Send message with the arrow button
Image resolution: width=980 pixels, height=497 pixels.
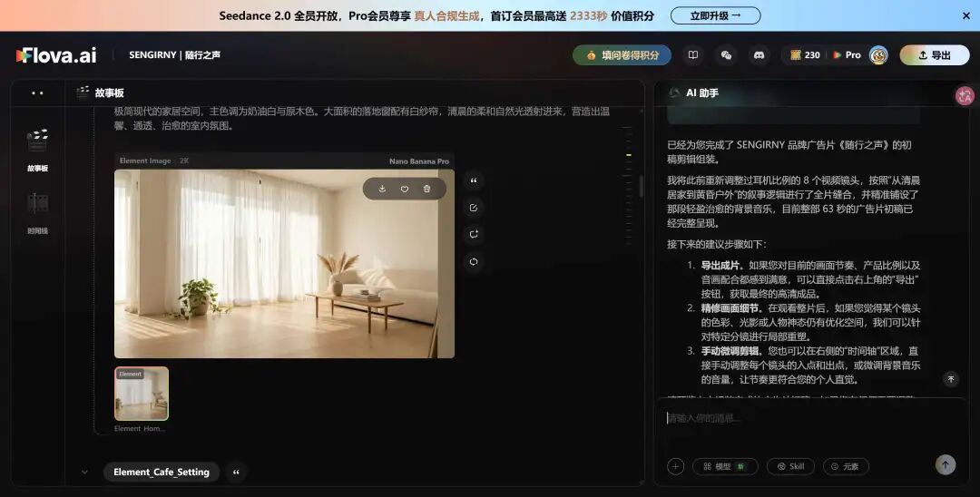coord(945,464)
